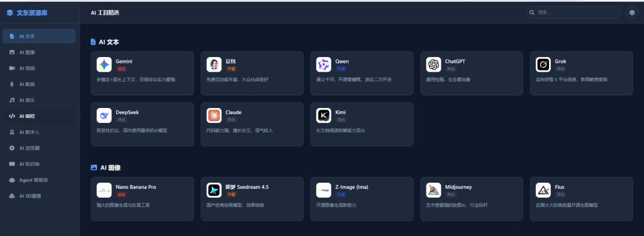This screenshot has width=644, height=236.
Task: Click the Kimi logo icon
Action: (324, 115)
